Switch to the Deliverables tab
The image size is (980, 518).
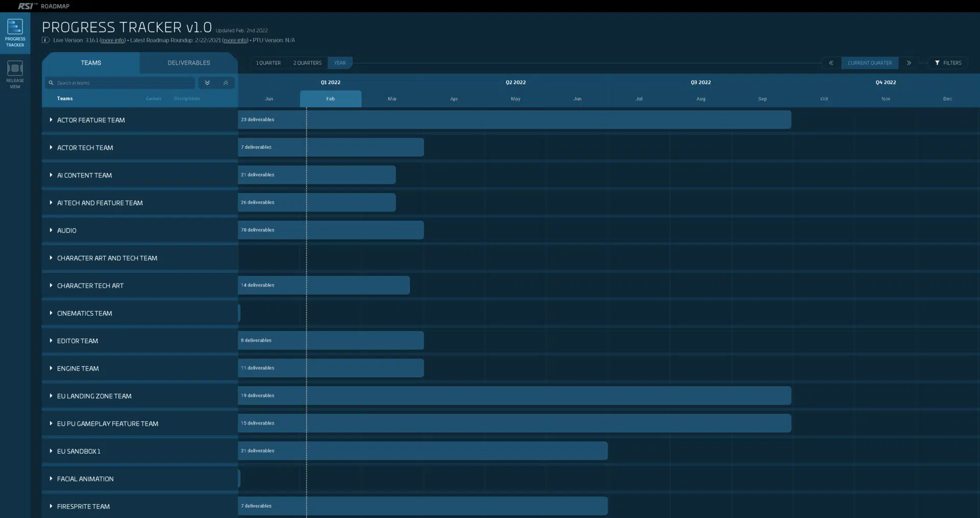[x=189, y=63]
